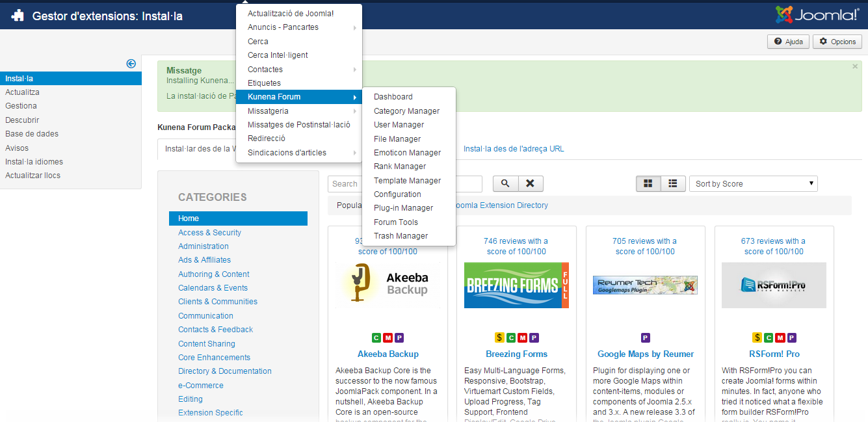The height and width of the screenshot is (422, 868).
Task: Open the Akeeba Backup logo thumbnail
Action: click(389, 285)
